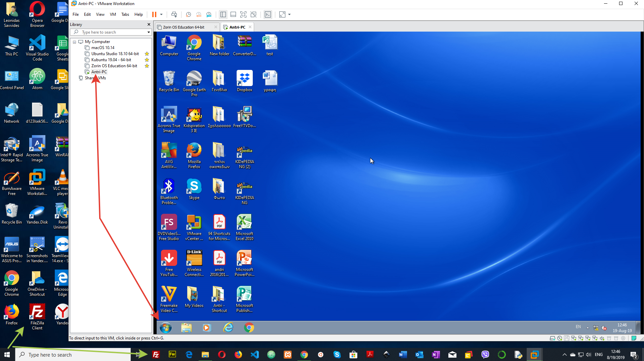Click Show desktop strip in VM taskbar
The height and width of the screenshot is (361, 644).
click(x=638, y=328)
